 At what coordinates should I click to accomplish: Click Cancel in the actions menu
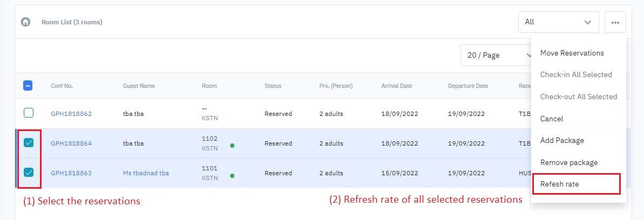tap(551, 119)
